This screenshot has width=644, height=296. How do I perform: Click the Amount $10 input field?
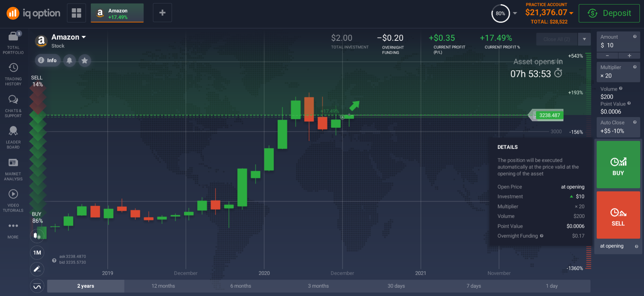click(618, 41)
